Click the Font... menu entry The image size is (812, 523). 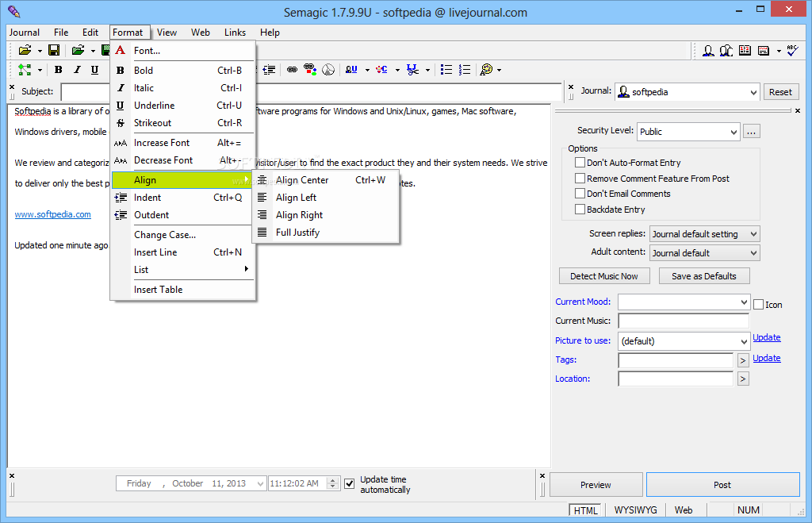[183, 50]
